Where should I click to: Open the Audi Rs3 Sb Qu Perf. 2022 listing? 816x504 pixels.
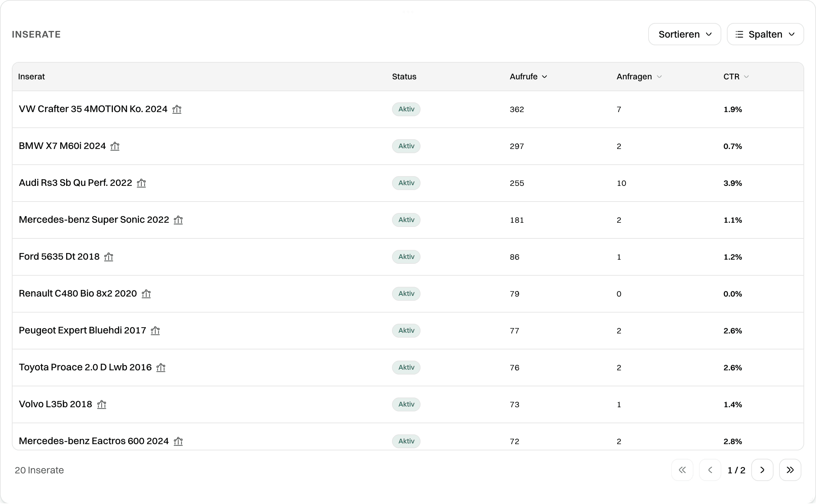click(76, 183)
